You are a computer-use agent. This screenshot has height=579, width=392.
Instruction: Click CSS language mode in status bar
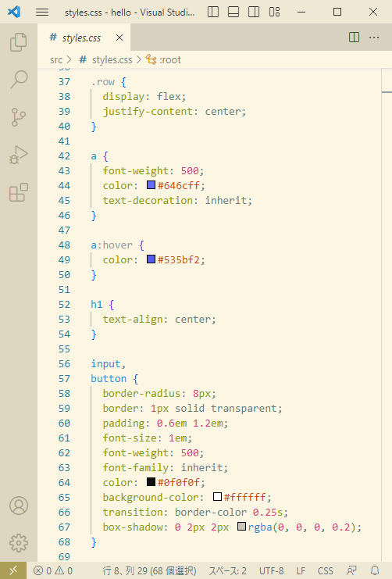[x=325, y=571]
